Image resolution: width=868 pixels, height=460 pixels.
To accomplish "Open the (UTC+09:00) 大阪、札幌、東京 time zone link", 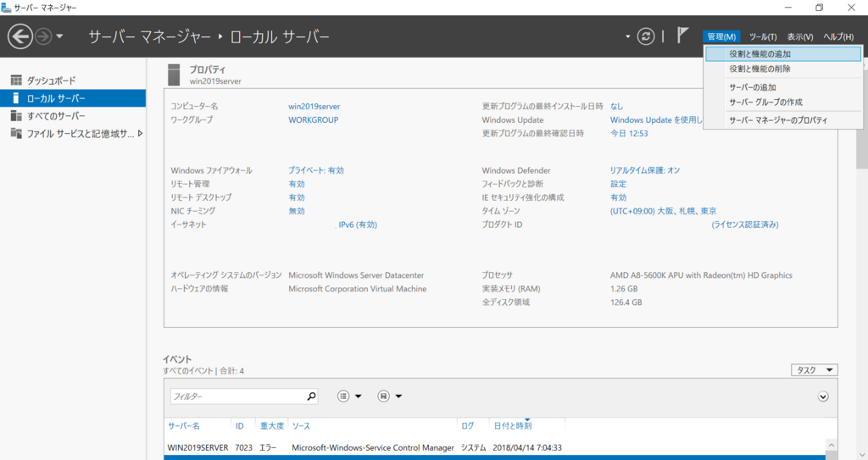I will (x=663, y=211).
